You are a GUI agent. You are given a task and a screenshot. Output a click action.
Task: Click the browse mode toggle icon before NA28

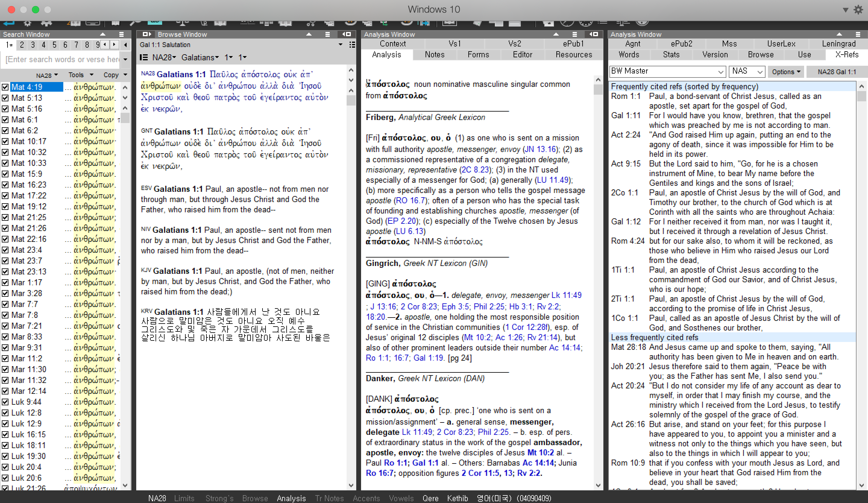pos(144,58)
